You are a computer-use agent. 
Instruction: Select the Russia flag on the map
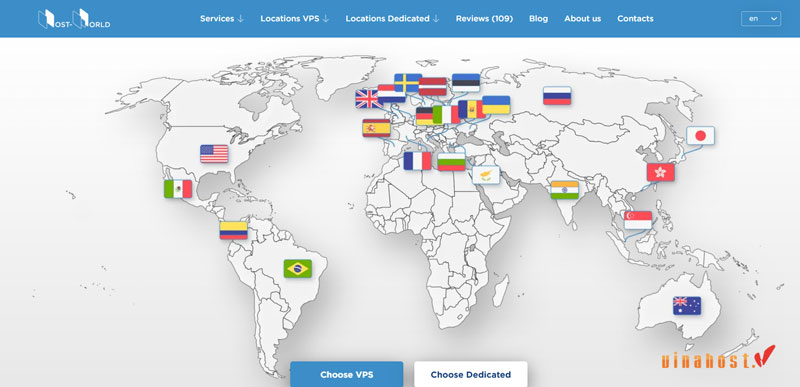click(557, 96)
